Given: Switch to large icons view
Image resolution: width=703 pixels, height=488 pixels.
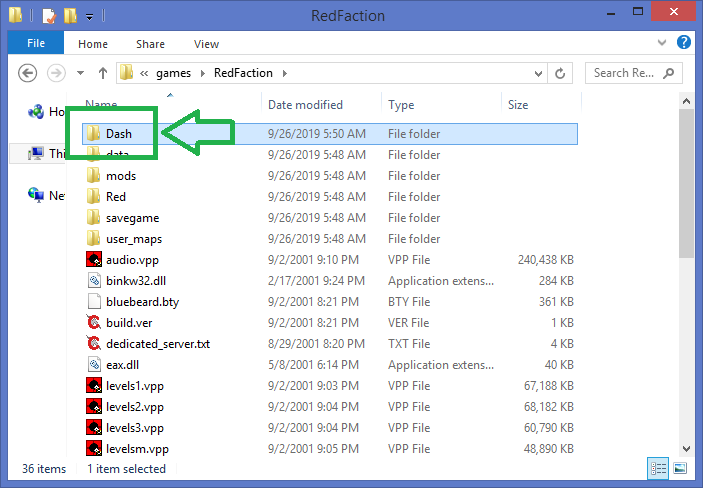Looking at the screenshot, I should coord(680,468).
